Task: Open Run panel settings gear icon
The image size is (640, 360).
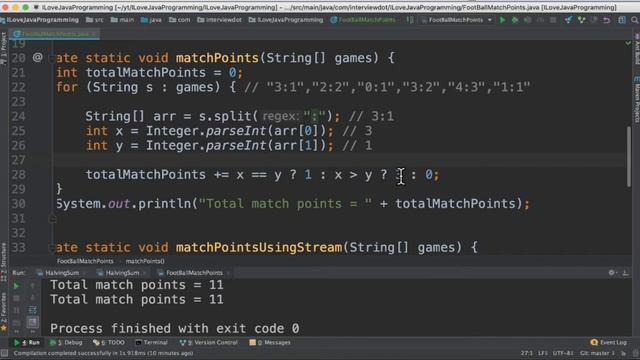Action: pyautogui.click(x=611, y=273)
